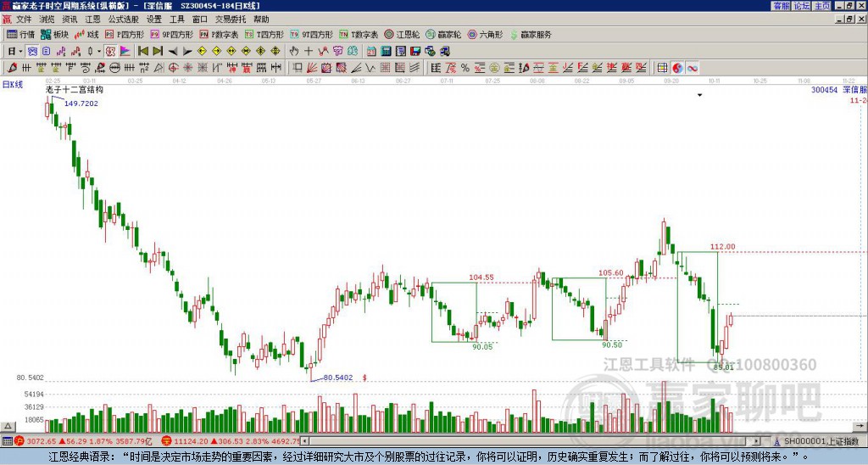The height and width of the screenshot is (465, 868).
Task: Switch to the K线 chart view
Action: click(x=86, y=34)
